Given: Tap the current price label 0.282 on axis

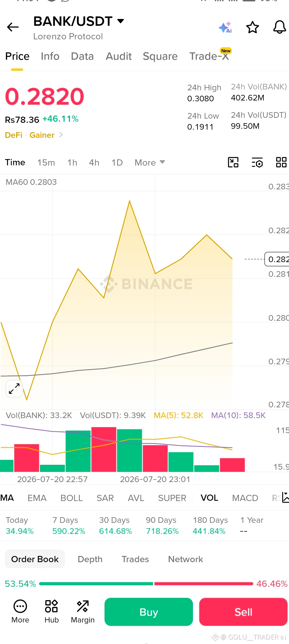Looking at the screenshot, I should coord(277,259).
